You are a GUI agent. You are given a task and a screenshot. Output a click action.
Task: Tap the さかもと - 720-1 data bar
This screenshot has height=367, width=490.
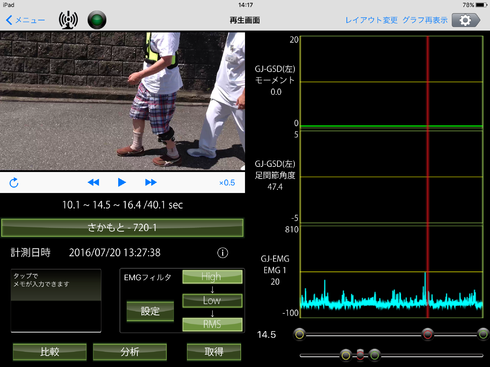pyautogui.click(x=122, y=228)
